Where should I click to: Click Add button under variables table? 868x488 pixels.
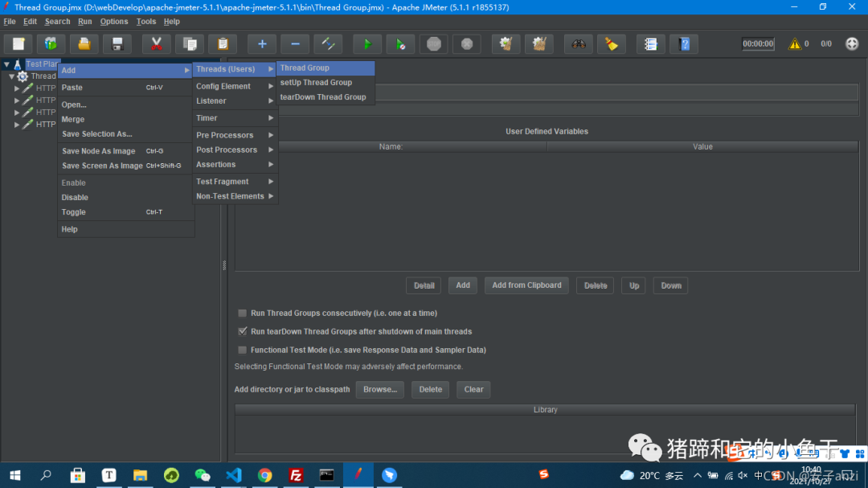pos(463,285)
